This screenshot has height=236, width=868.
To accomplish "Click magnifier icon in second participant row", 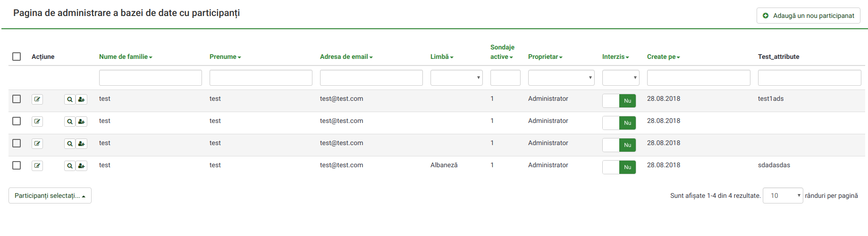I will point(69,122).
